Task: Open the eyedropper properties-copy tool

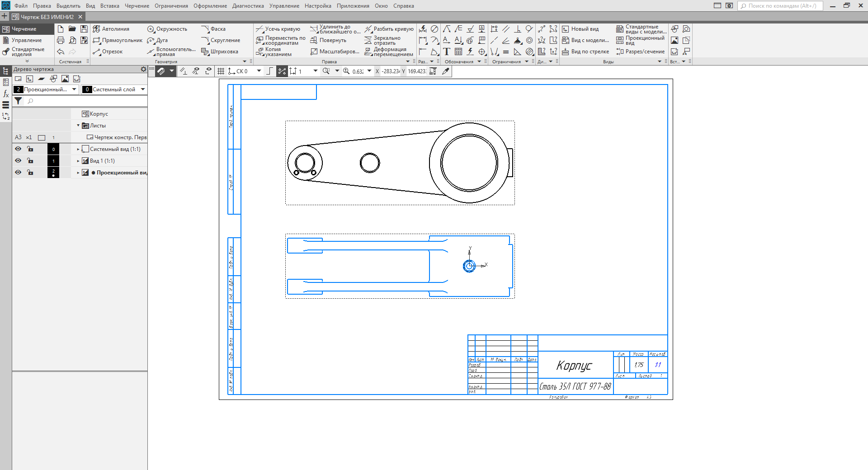Action: click(x=446, y=71)
